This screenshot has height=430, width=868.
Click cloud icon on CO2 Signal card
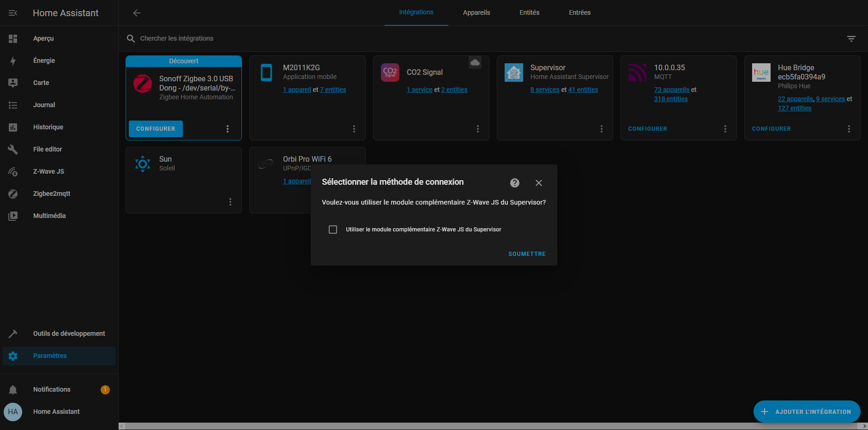[475, 62]
